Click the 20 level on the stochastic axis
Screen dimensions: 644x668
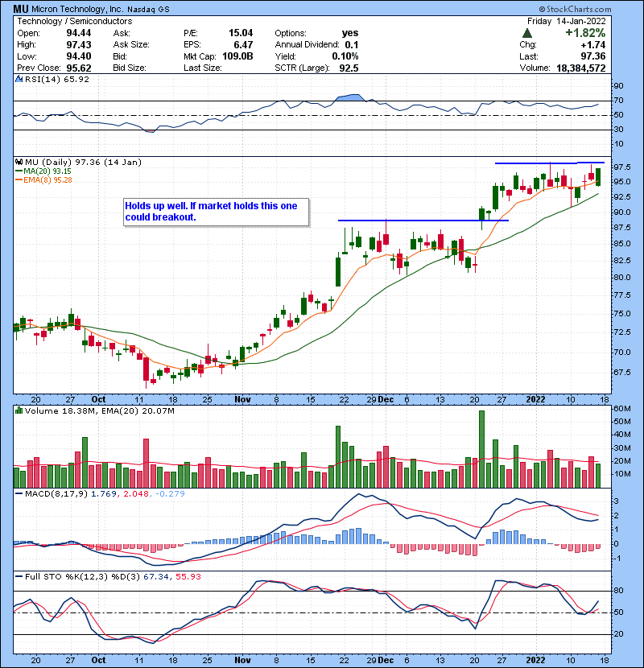point(618,634)
